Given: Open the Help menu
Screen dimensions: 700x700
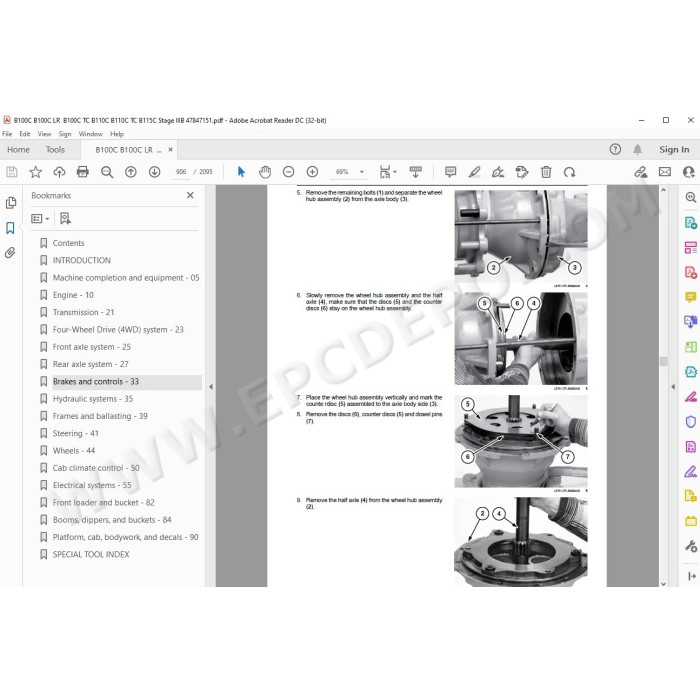Looking at the screenshot, I should click(x=117, y=134).
